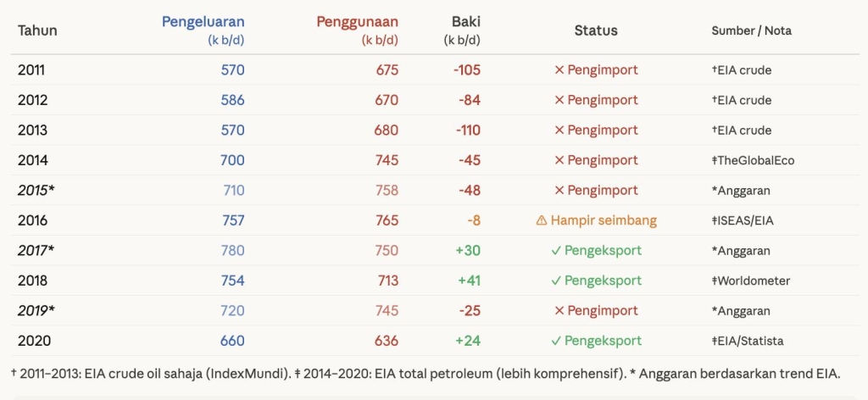868x400 pixels.
Task: Select the Penggunaan column header
Action: pyautogui.click(x=357, y=23)
